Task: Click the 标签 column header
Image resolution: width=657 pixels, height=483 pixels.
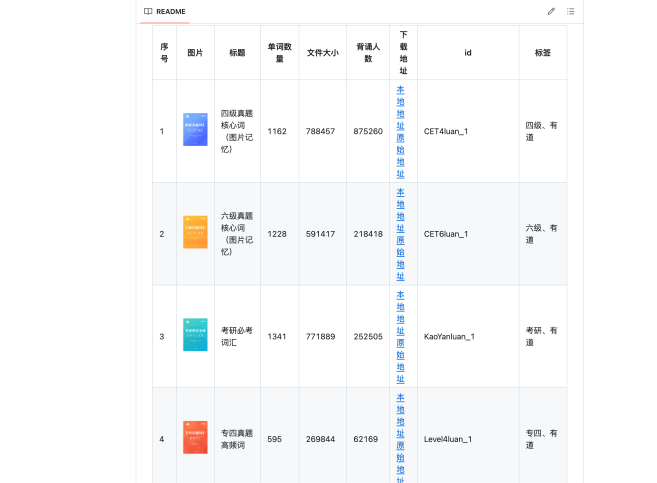Action: [x=542, y=52]
